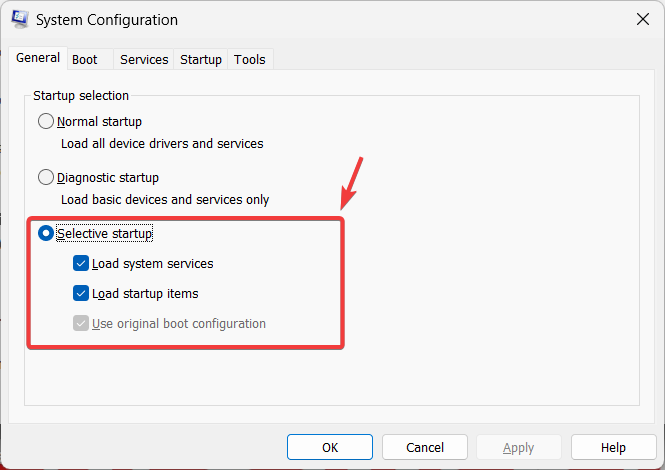Viewport: 665px width, 470px height.
Task: Open the Boot tab
Action: (x=85, y=60)
